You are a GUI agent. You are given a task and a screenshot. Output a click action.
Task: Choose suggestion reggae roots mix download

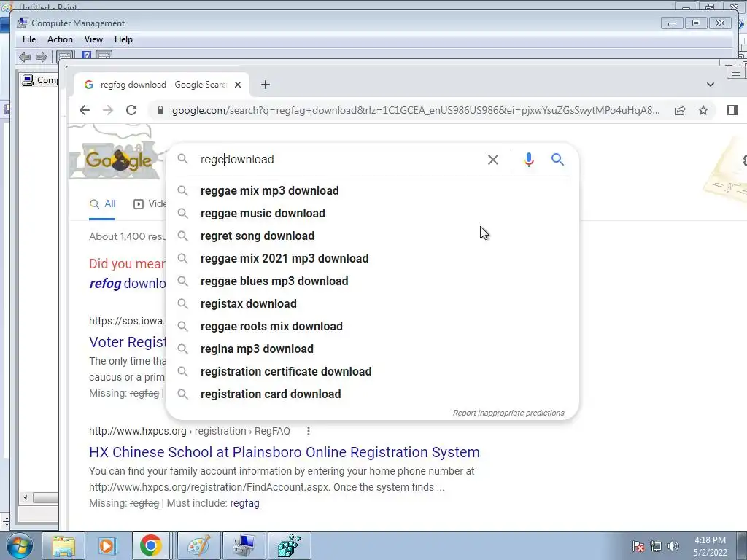pos(372,327)
